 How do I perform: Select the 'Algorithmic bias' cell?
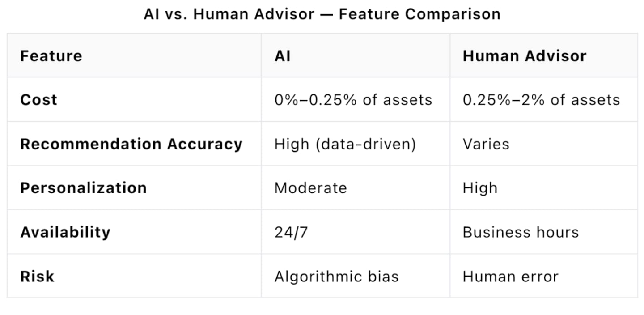click(x=336, y=276)
